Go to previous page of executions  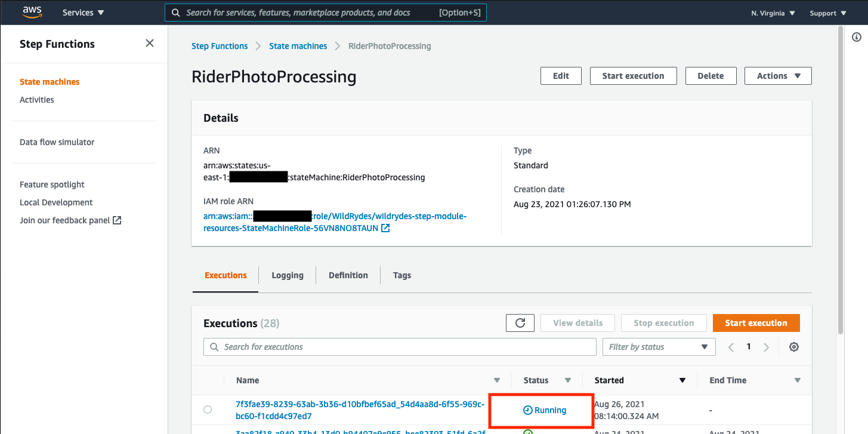pyautogui.click(x=731, y=347)
